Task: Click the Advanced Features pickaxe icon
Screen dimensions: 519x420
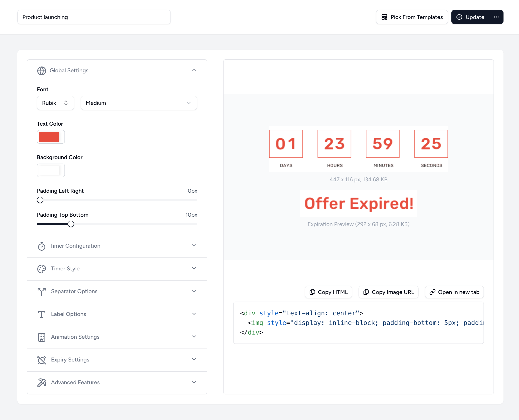Action: (42, 382)
